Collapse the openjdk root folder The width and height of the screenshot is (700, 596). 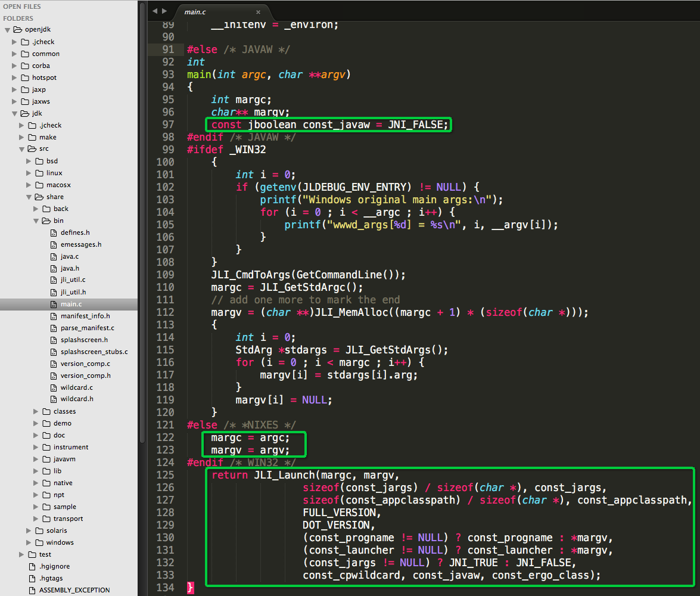coord(8,30)
